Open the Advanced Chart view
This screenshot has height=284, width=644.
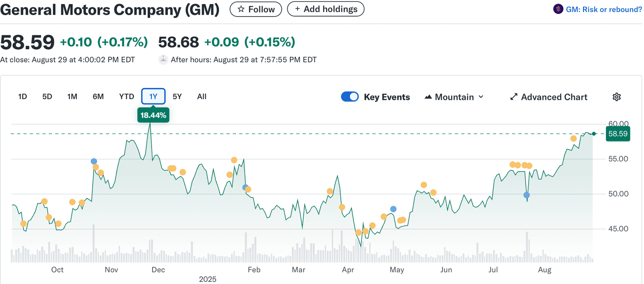pyautogui.click(x=549, y=97)
